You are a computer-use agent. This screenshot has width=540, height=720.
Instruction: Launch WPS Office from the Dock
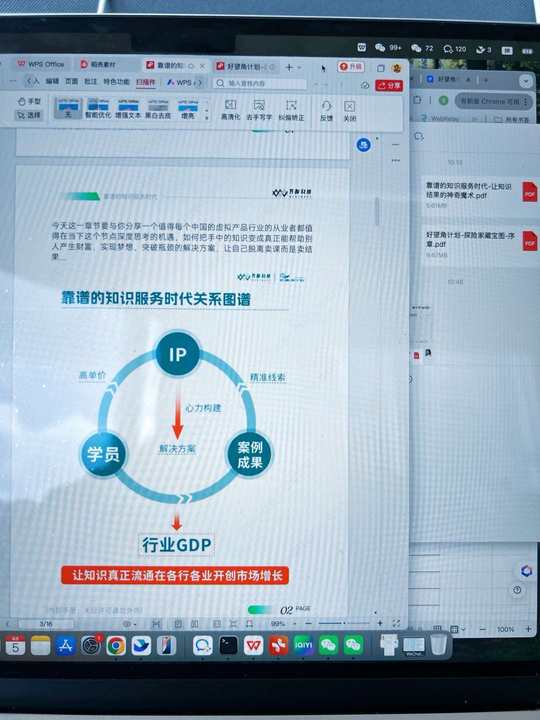[x=253, y=645]
